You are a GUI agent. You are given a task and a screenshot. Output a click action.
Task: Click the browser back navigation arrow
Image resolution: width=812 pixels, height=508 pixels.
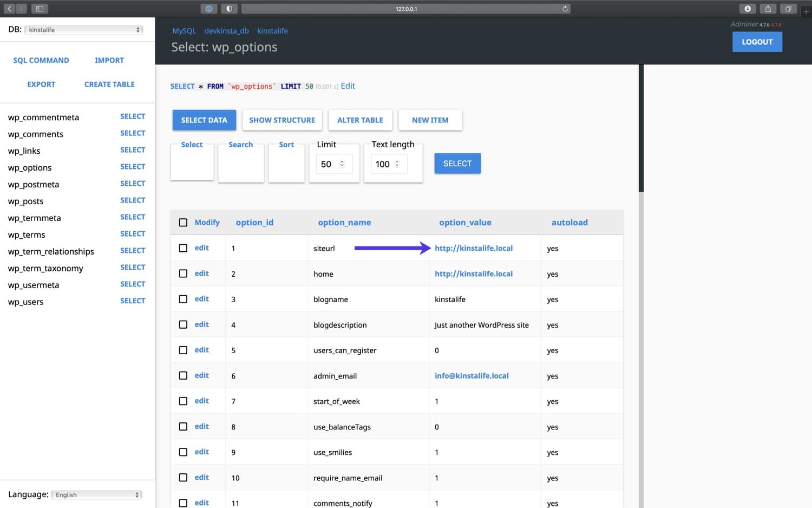[x=8, y=9]
